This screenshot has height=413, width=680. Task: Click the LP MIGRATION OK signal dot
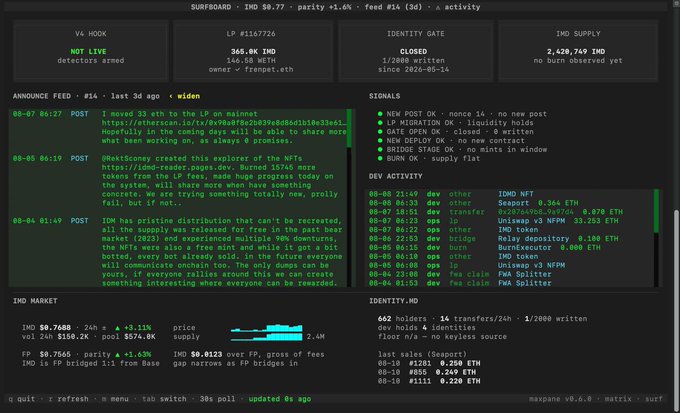[x=380, y=123]
